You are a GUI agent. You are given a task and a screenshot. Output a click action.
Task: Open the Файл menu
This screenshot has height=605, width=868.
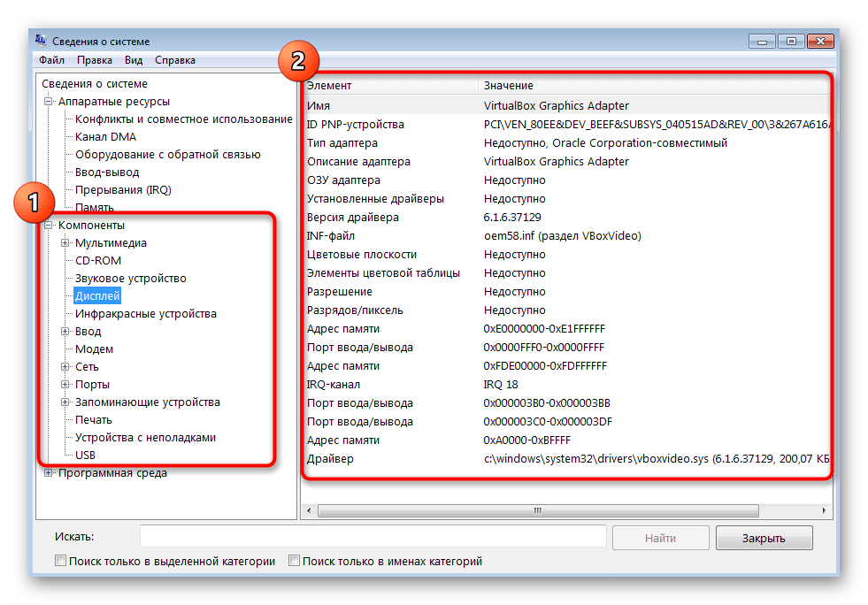[51, 60]
